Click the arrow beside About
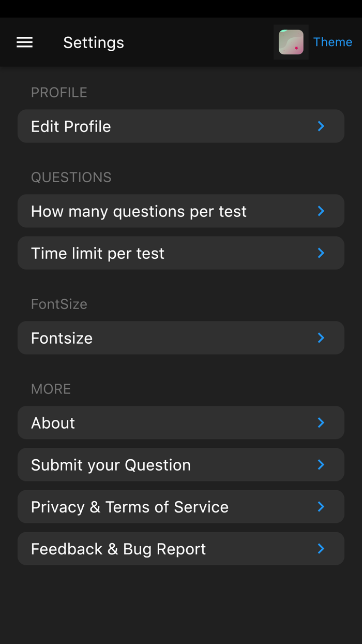This screenshot has width=362, height=644. click(x=321, y=422)
